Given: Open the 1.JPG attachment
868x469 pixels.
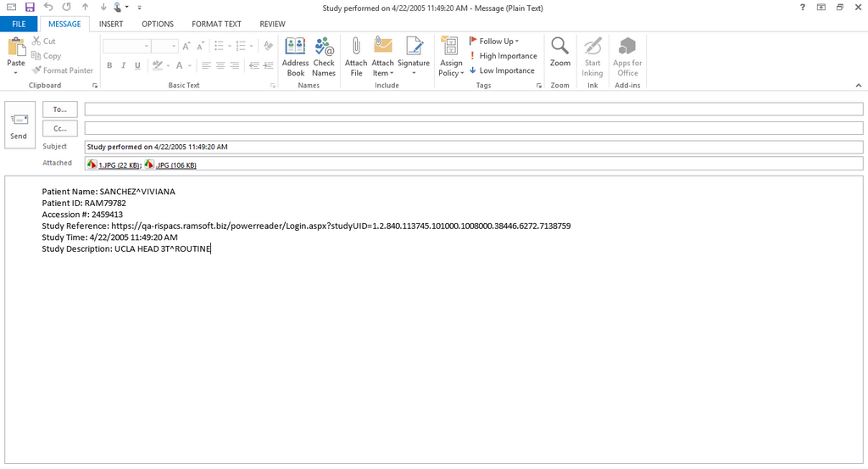Looking at the screenshot, I should coord(118,165).
